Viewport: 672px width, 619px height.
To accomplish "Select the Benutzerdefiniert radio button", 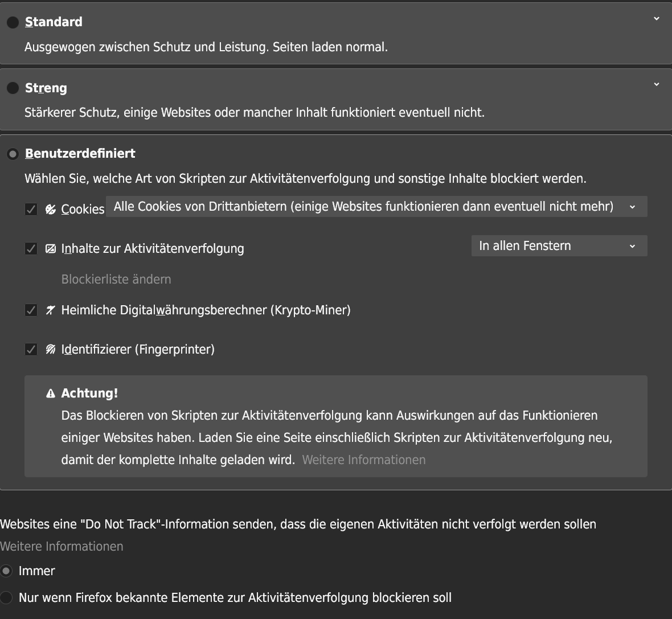I will pos(13,154).
